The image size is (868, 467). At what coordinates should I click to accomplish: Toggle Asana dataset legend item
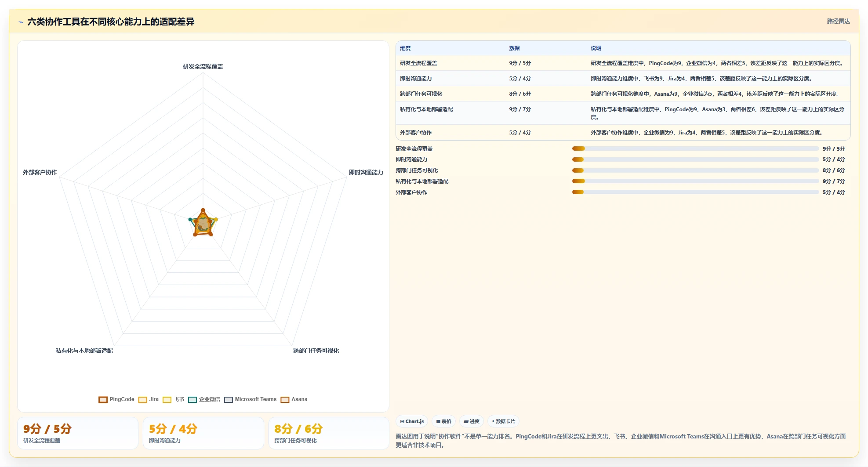click(x=294, y=399)
